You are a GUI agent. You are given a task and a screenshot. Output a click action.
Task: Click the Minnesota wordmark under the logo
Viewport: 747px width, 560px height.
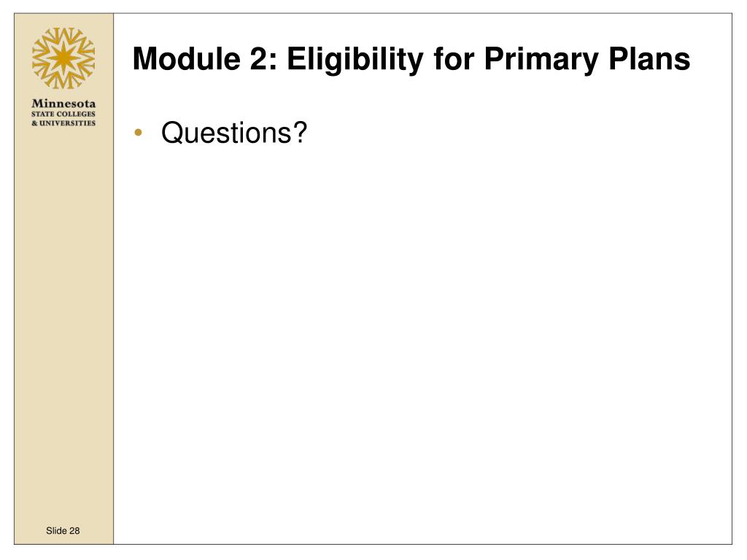click(x=63, y=104)
